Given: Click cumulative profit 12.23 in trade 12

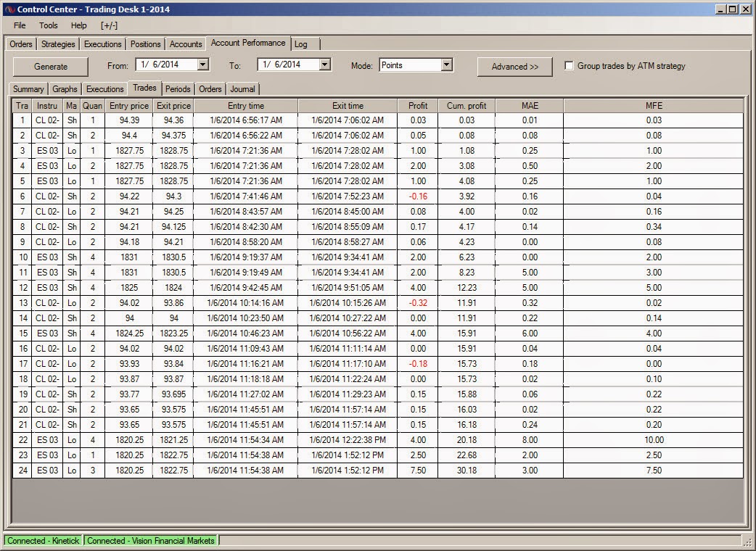Looking at the screenshot, I should (x=467, y=288).
